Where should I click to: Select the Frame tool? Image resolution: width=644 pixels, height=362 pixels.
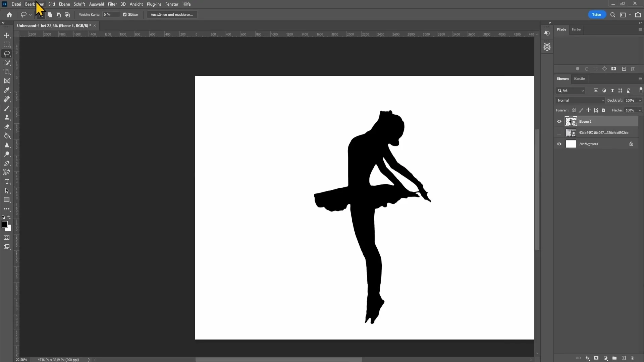pos(7,81)
